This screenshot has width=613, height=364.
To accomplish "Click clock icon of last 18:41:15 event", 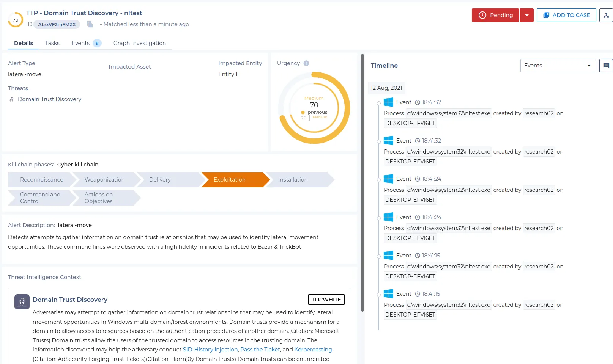I will point(418,294).
